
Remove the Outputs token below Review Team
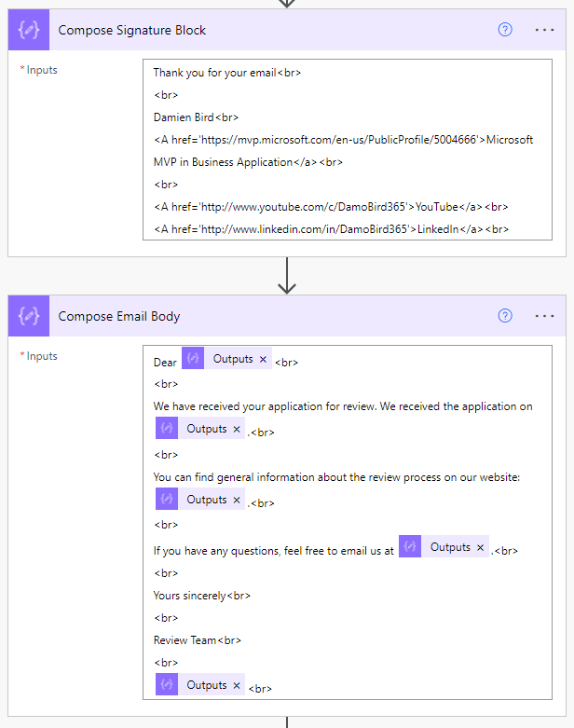coord(237,685)
